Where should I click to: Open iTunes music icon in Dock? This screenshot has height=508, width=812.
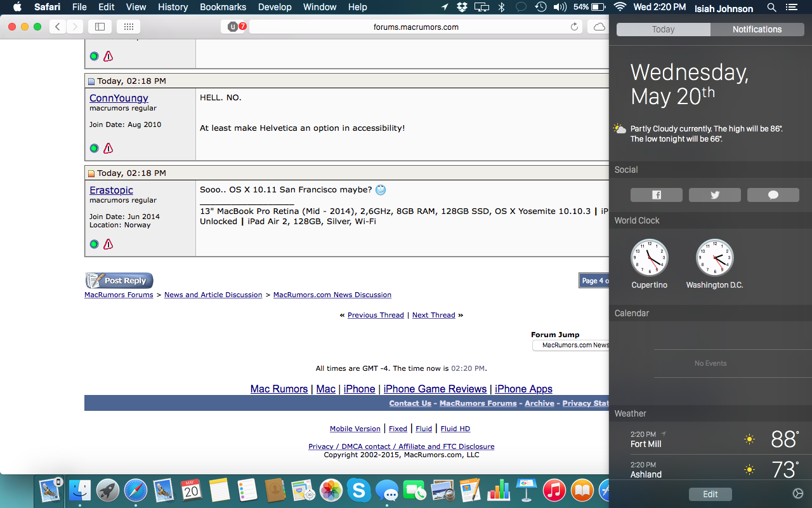click(554, 490)
